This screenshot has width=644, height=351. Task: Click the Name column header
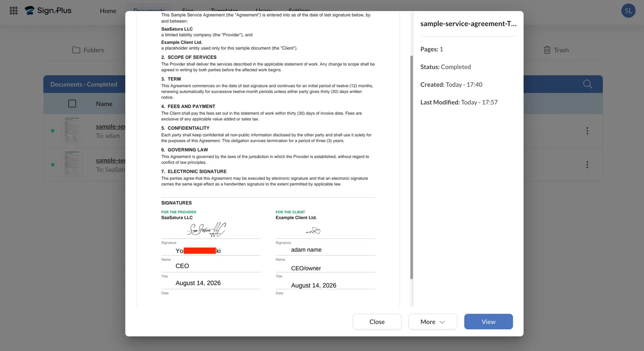point(104,104)
